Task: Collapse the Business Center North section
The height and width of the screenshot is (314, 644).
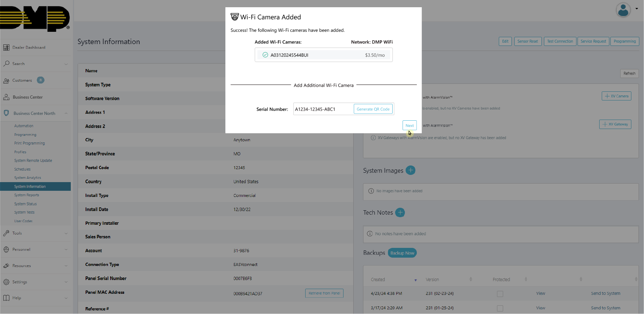Action: click(x=66, y=113)
